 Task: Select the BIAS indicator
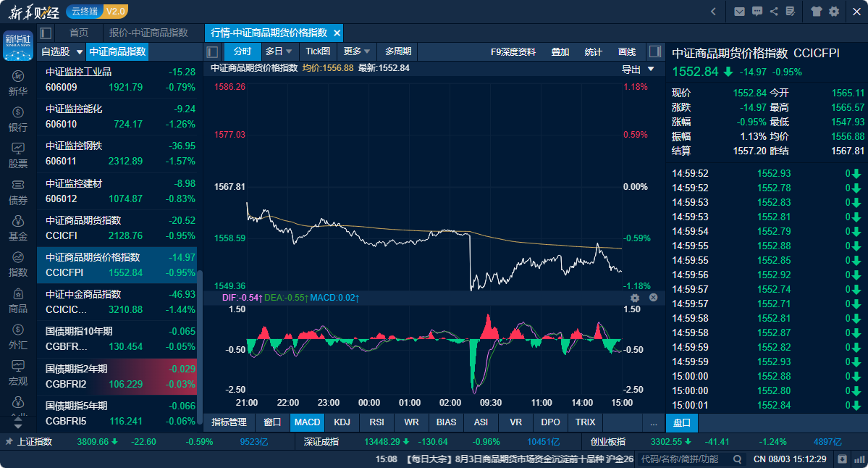point(446,422)
